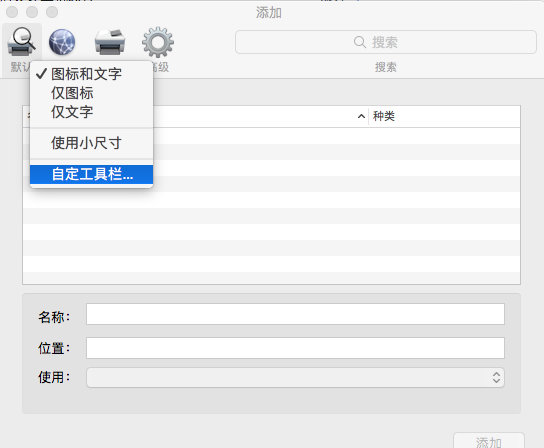
Task: Open 自定工具栏… menu entry
Action: pyautogui.click(x=92, y=174)
